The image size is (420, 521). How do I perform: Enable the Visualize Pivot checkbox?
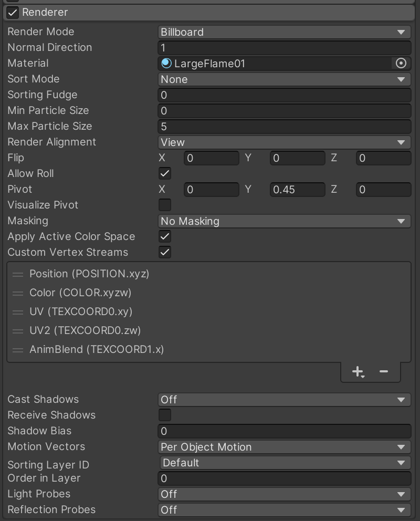165,205
